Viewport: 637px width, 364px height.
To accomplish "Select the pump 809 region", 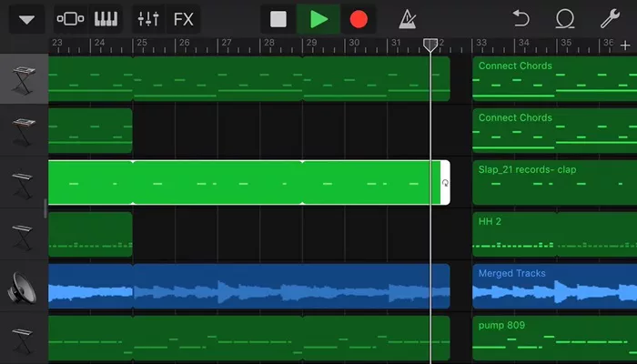I will [x=555, y=339].
